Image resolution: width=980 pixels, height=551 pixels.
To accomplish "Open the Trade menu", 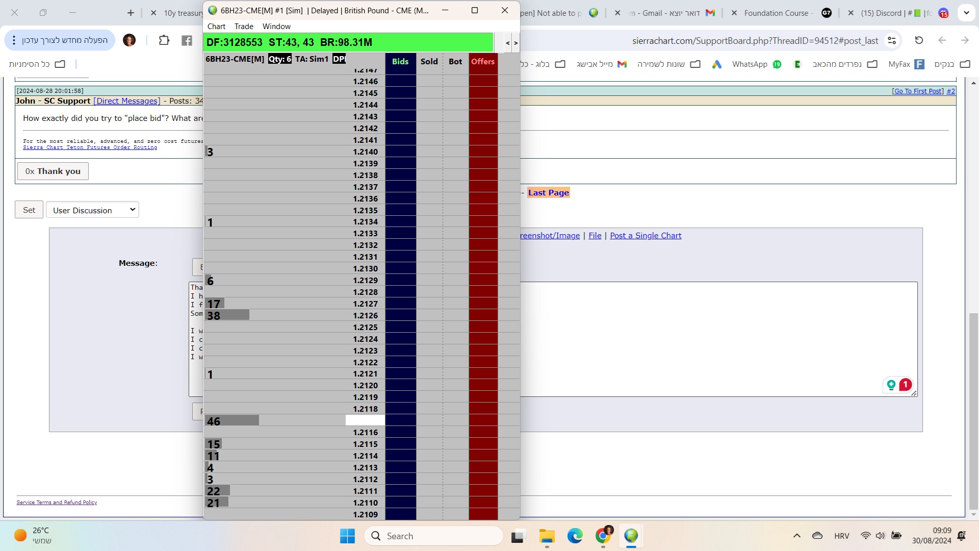I will [244, 27].
